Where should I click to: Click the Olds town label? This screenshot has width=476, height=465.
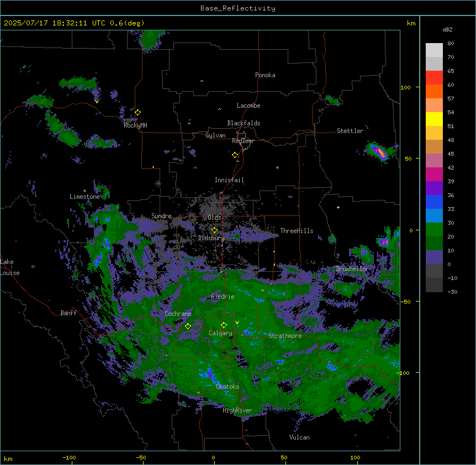(214, 218)
